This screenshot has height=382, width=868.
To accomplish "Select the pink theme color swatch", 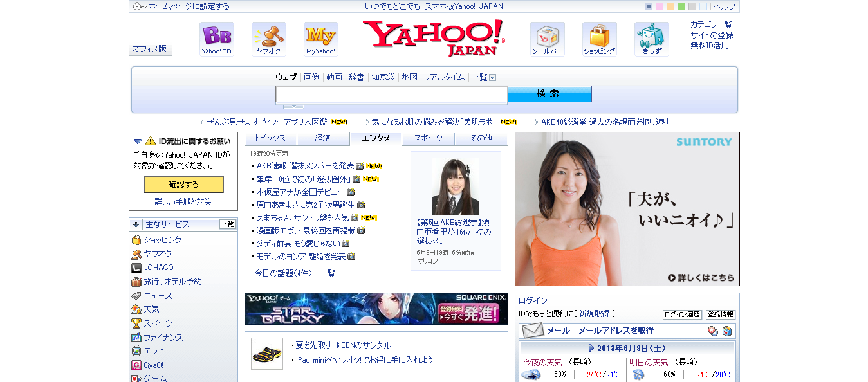I will [660, 6].
